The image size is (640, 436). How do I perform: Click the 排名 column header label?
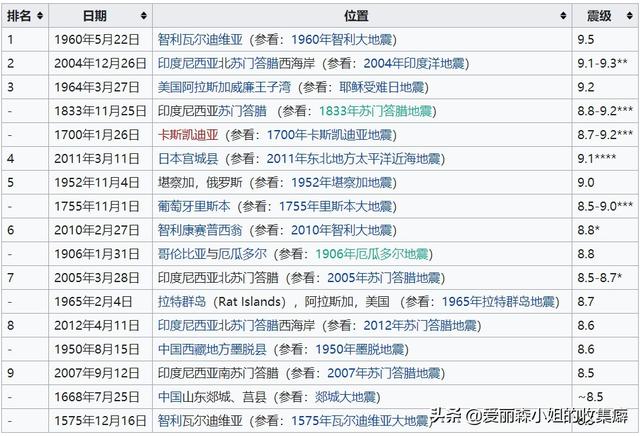19,16
